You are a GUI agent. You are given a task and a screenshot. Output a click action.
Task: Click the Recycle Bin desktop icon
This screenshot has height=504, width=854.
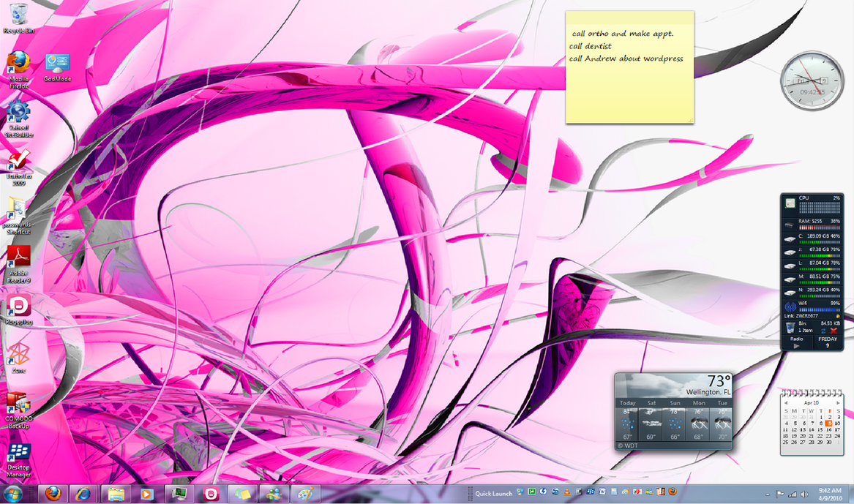18,15
